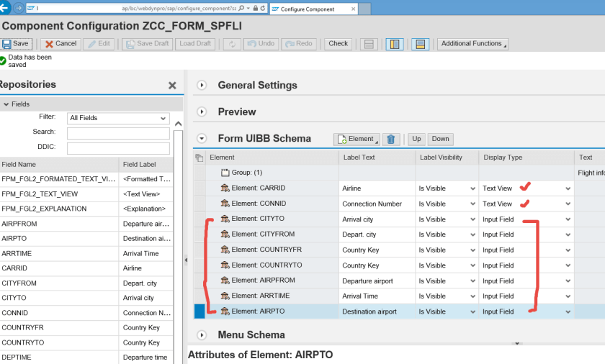Click the panel splitter collapse arrow
This screenshot has height=364, width=605.
pyautogui.click(x=186, y=260)
